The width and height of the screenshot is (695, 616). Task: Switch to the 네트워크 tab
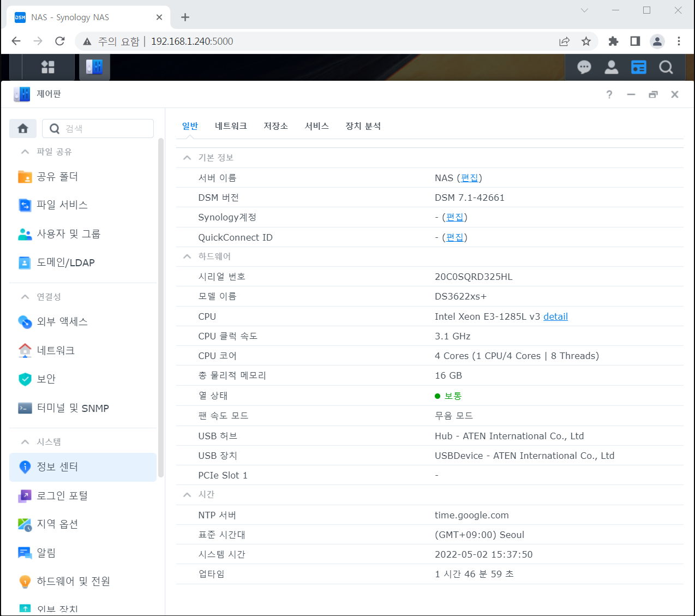231,126
